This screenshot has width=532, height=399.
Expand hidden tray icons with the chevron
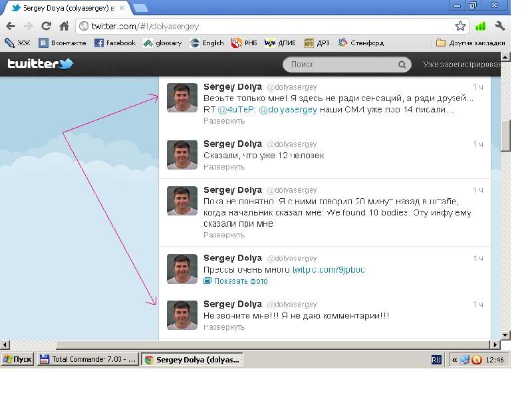click(x=454, y=360)
